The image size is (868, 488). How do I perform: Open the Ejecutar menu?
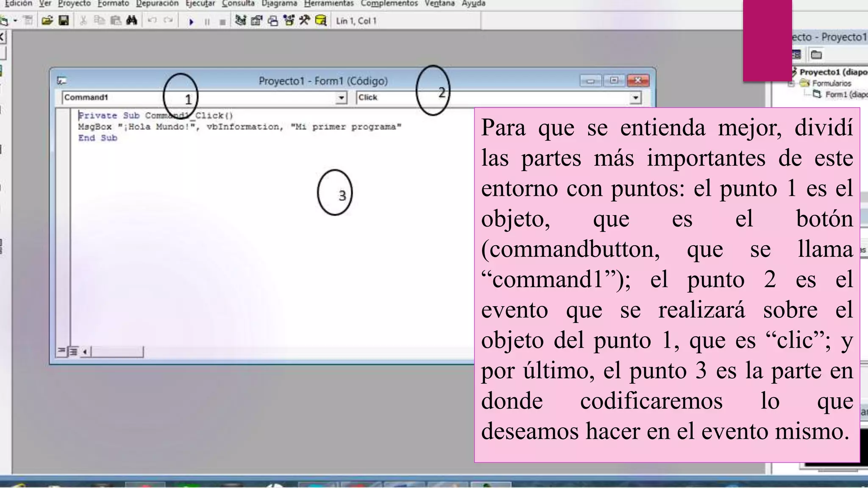click(200, 3)
